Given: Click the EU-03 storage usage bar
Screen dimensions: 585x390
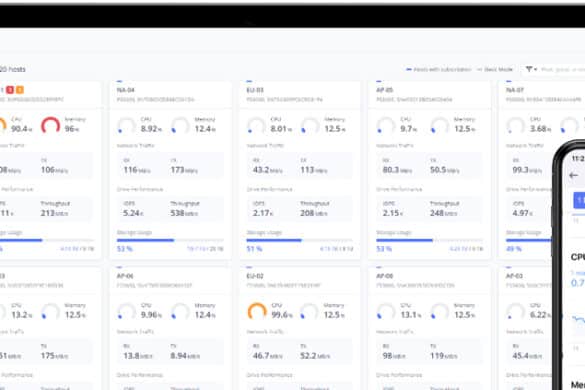Looking at the screenshot, I should pos(300,240).
